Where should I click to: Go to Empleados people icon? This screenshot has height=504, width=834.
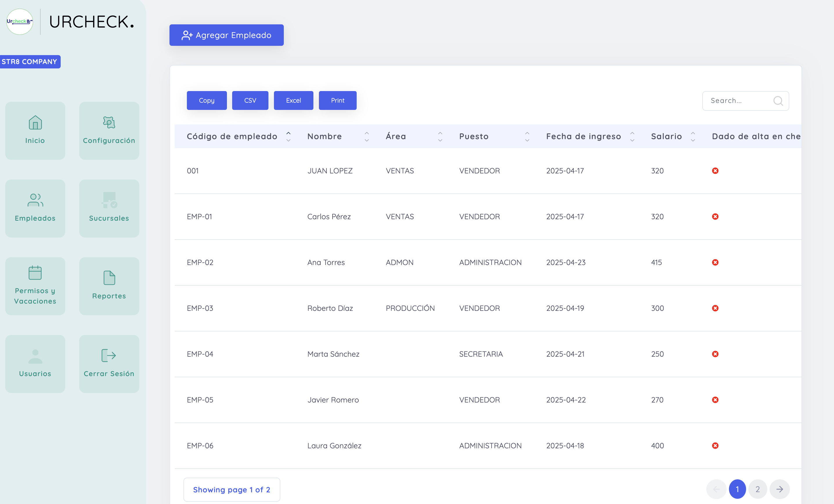tap(35, 200)
